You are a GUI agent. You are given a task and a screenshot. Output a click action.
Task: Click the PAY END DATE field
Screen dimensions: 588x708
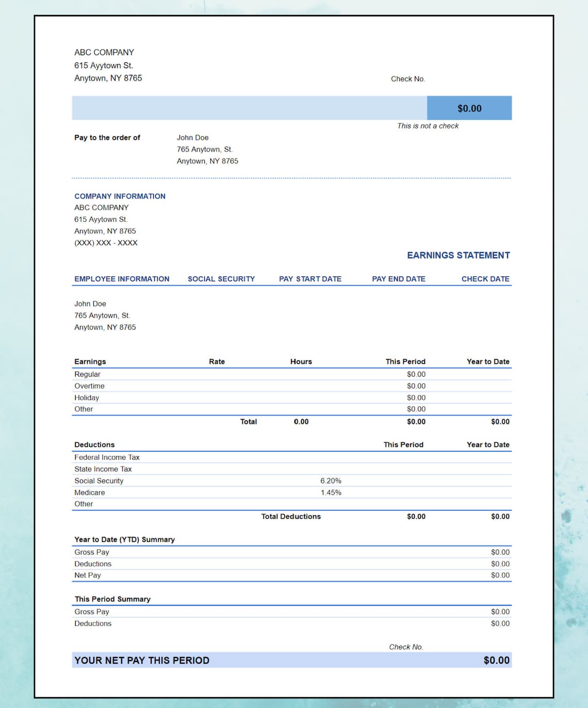click(398, 279)
